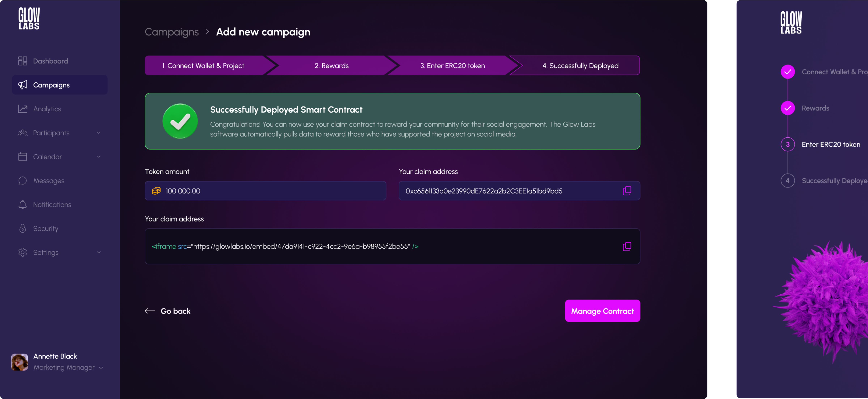Image resolution: width=868 pixels, height=399 pixels.
Task: Click the Security lock icon
Action: coord(23,229)
